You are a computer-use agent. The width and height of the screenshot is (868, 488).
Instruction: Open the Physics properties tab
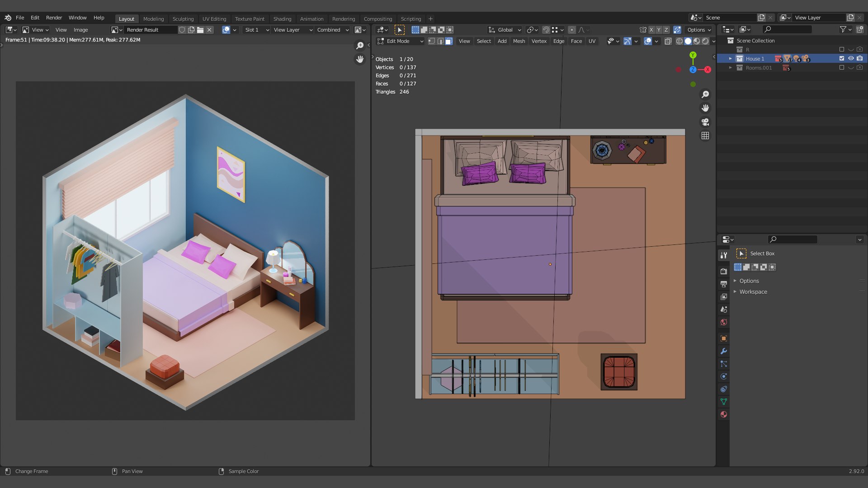(723, 376)
